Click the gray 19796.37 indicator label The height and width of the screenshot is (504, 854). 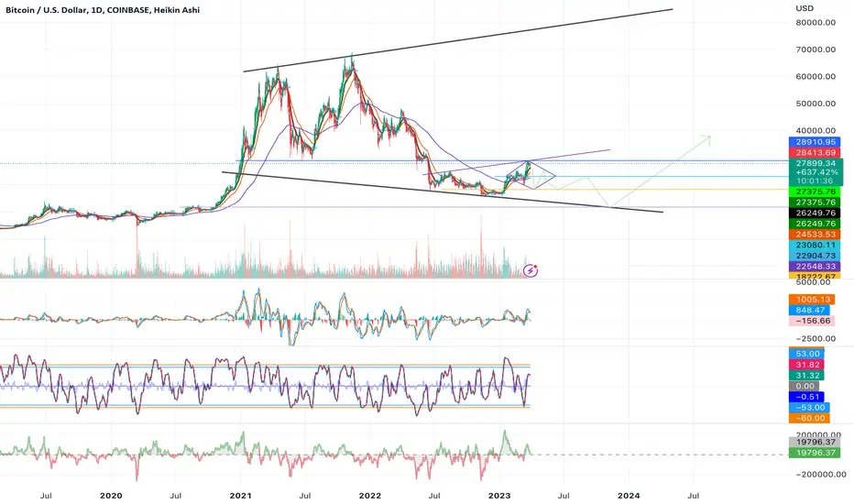(815, 442)
